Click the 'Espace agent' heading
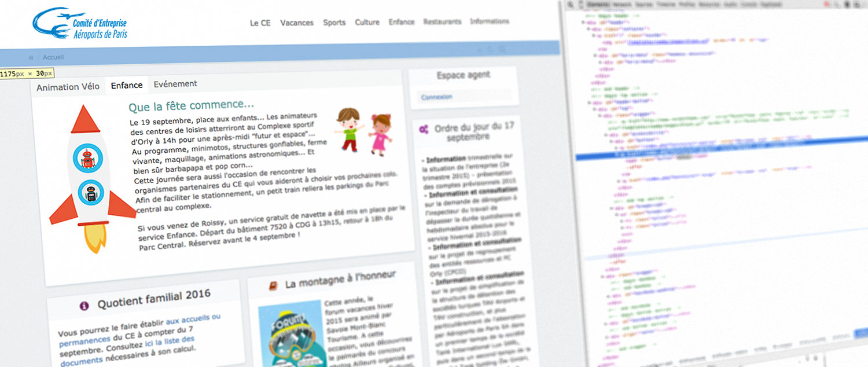 [464, 75]
